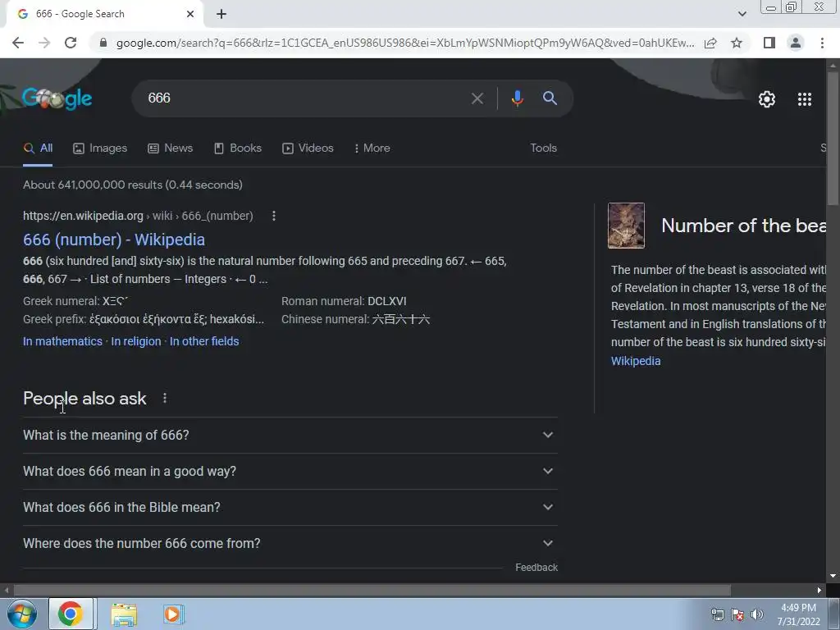This screenshot has width=840, height=630.
Task: Click the lock icon in the address bar
Action: point(103,43)
